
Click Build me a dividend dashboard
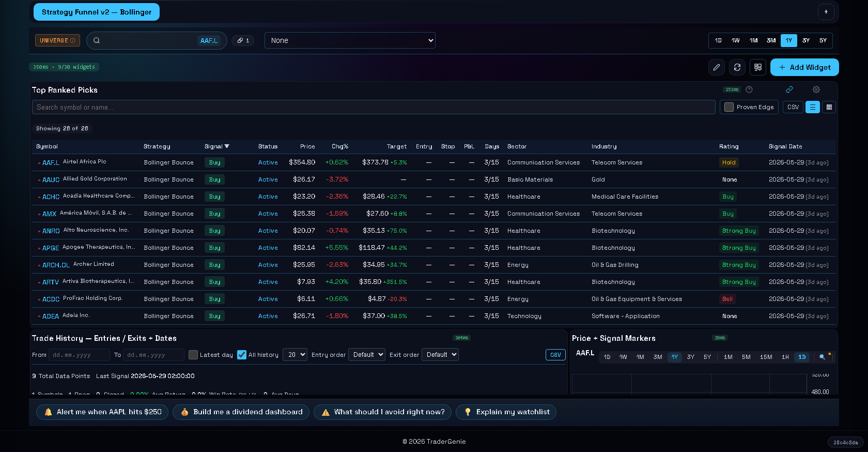(241, 412)
